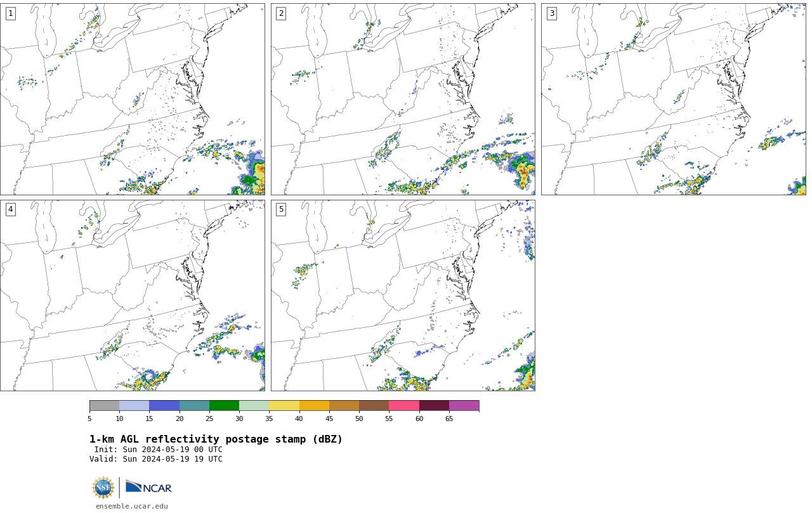The width and height of the screenshot is (812, 513).
Task: Click the pale green 30-35 dBZ swatch
Action: [x=254, y=406]
